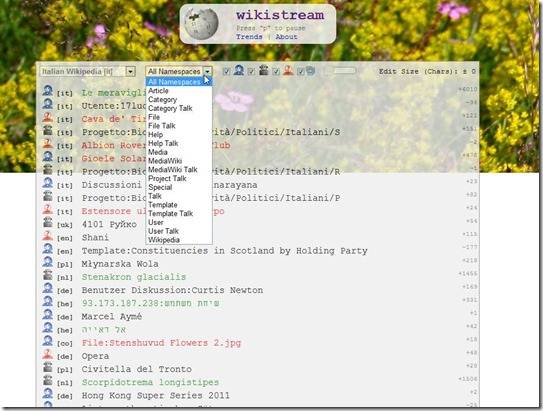Open the Italian Wikipedia language dropdown
The height and width of the screenshot is (411, 543).
88,71
